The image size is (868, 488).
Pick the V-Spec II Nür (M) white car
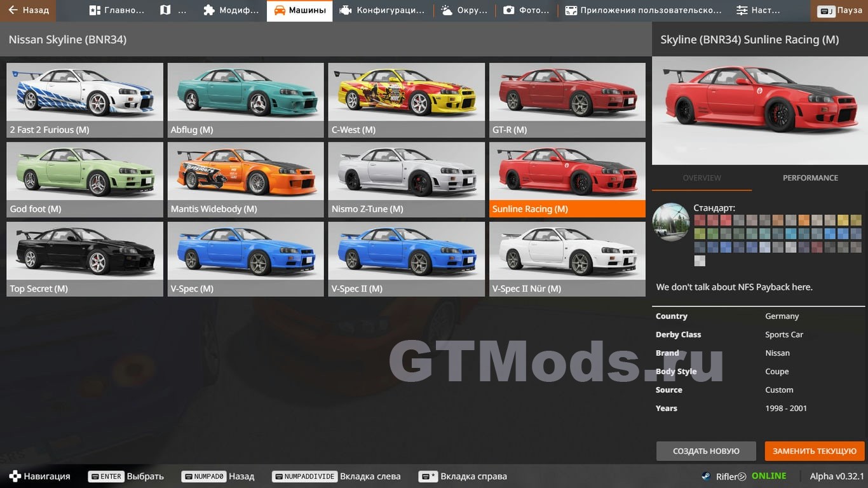[x=567, y=259]
